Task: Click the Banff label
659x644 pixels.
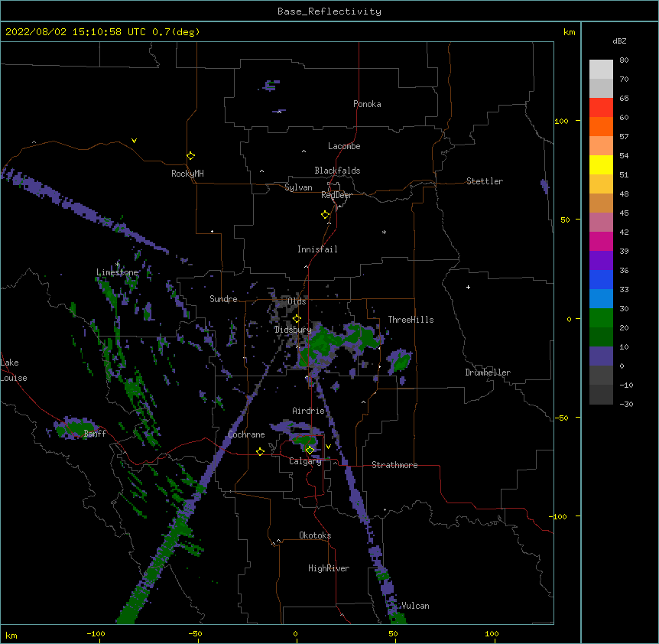Action: click(x=95, y=434)
